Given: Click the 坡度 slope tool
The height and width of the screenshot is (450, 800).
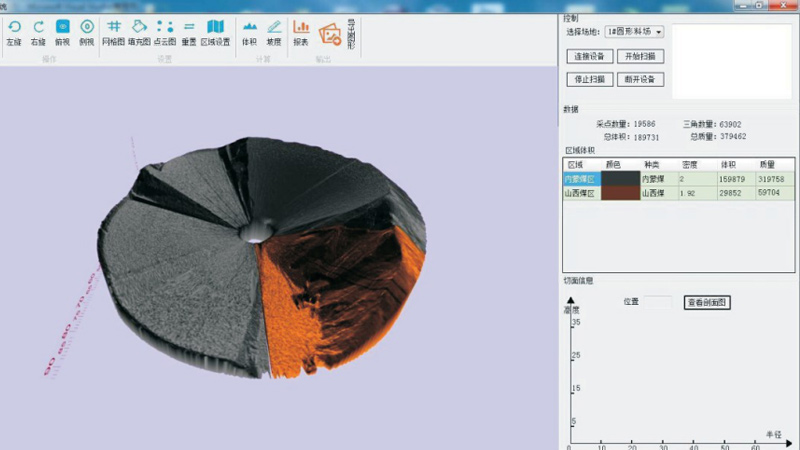Looking at the screenshot, I should (x=274, y=28).
